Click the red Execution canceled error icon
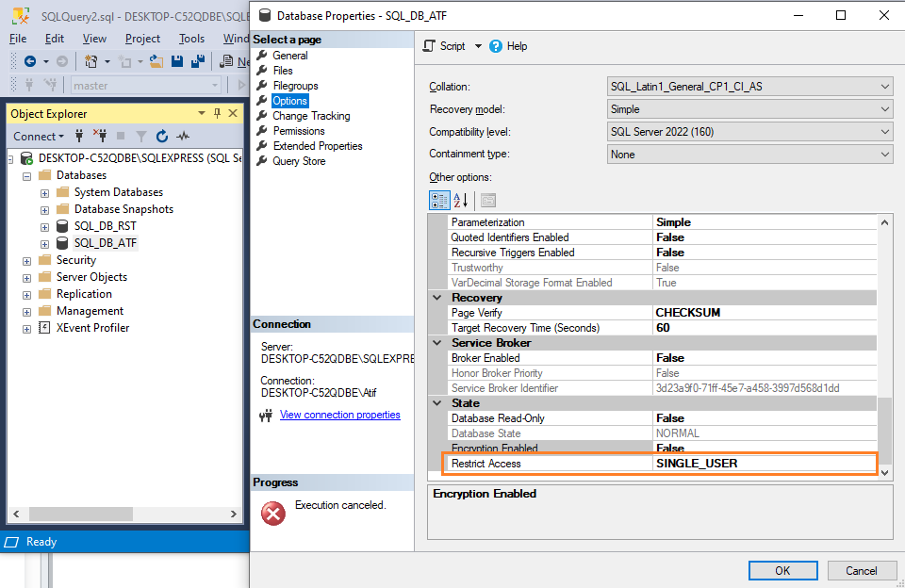The width and height of the screenshot is (905, 588). coord(273,513)
